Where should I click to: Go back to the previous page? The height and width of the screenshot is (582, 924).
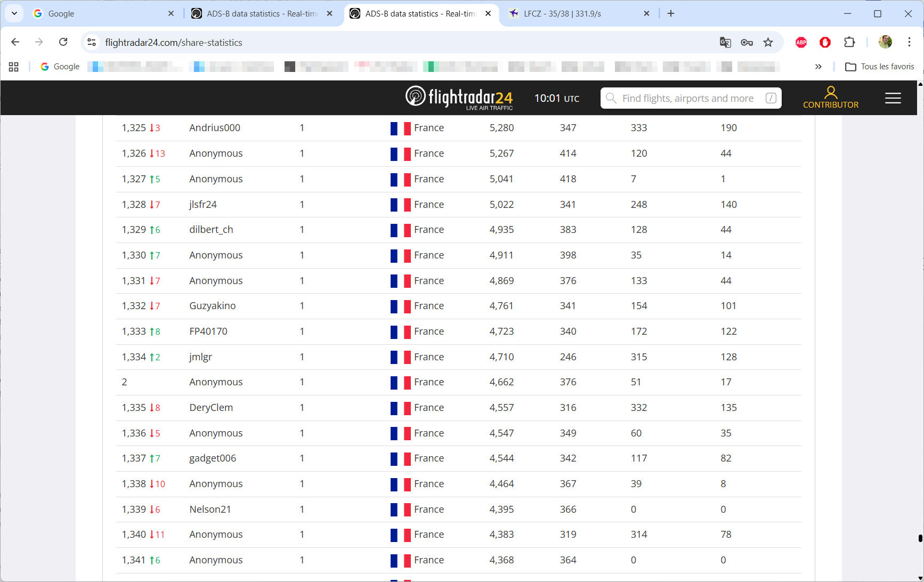[x=15, y=42]
